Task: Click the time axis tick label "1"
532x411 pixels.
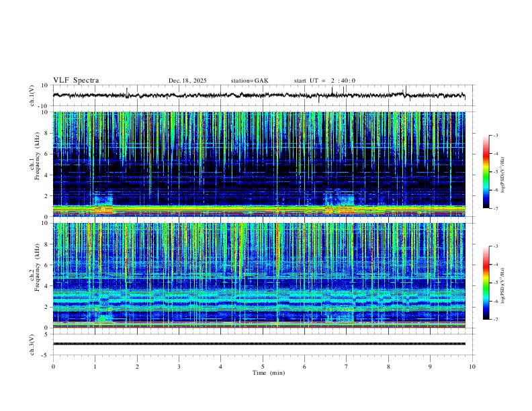Action: [95, 367]
